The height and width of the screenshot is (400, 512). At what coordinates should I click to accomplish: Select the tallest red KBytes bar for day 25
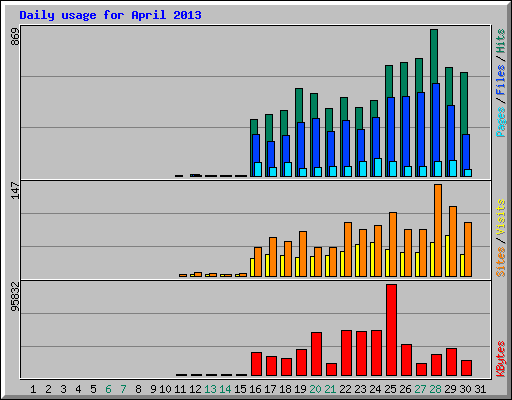391,330
